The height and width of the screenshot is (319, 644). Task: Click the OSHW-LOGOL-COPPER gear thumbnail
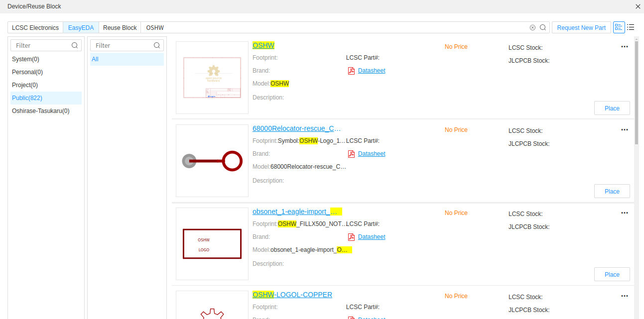(x=212, y=305)
